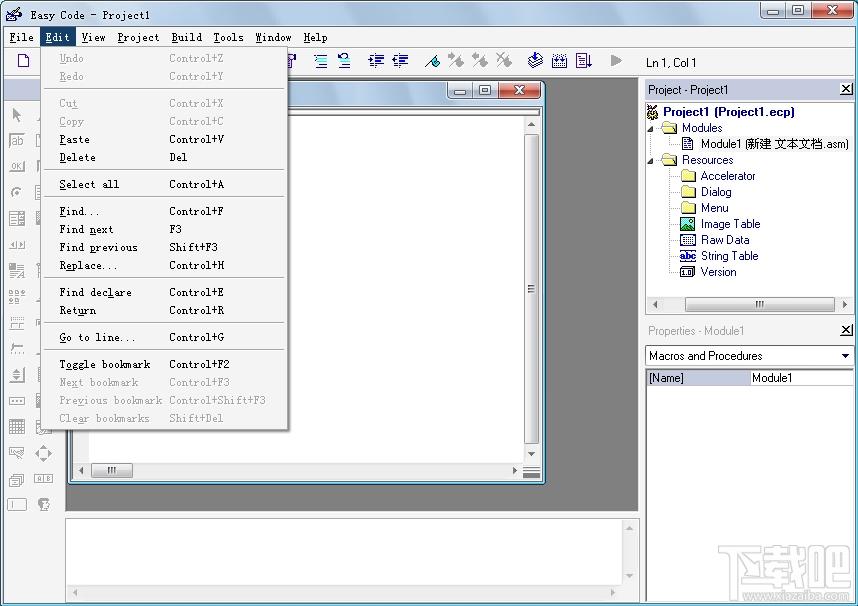Select the stacked windows tool in toolbox

coord(17,480)
